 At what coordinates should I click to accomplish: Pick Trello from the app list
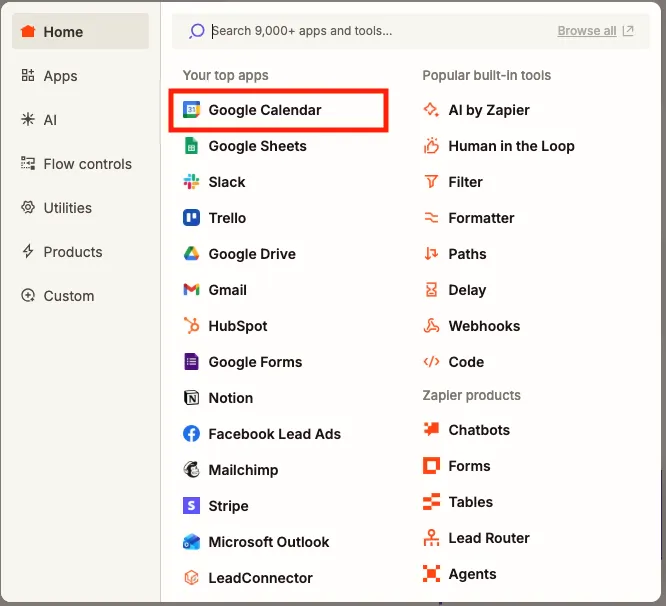coord(227,218)
